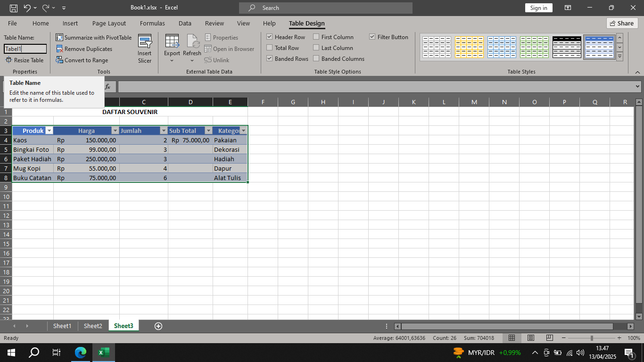
Task: Click the Insert Slicer icon
Action: tap(145, 42)
